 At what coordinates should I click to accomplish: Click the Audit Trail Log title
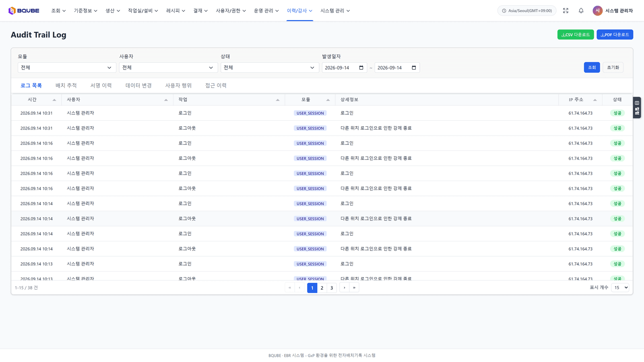pos(39,35)
